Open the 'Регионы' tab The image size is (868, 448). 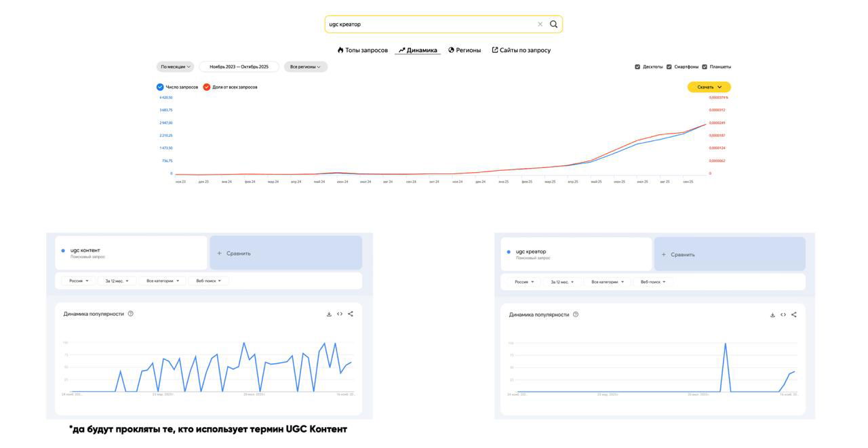click(465, 50)
